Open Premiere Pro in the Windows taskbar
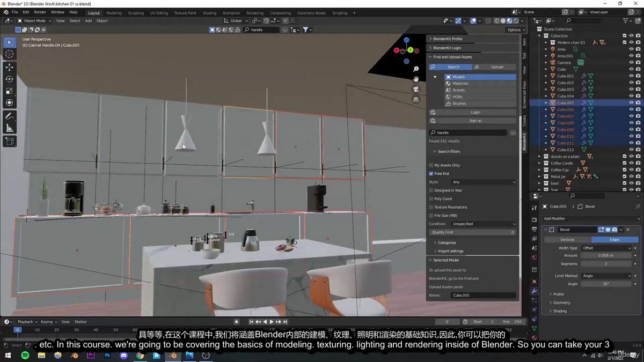 [91, 355]
